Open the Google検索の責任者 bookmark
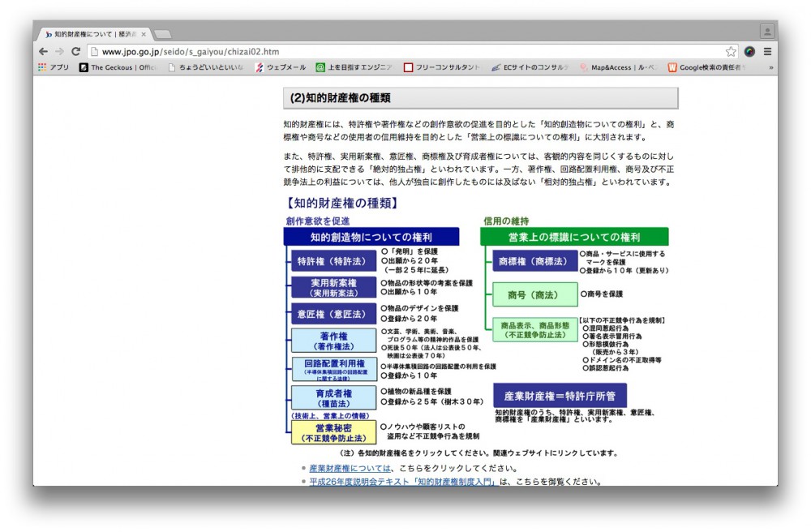Viewport: 811px width, 532px height. pyautogui.click(x=706, y=67)
